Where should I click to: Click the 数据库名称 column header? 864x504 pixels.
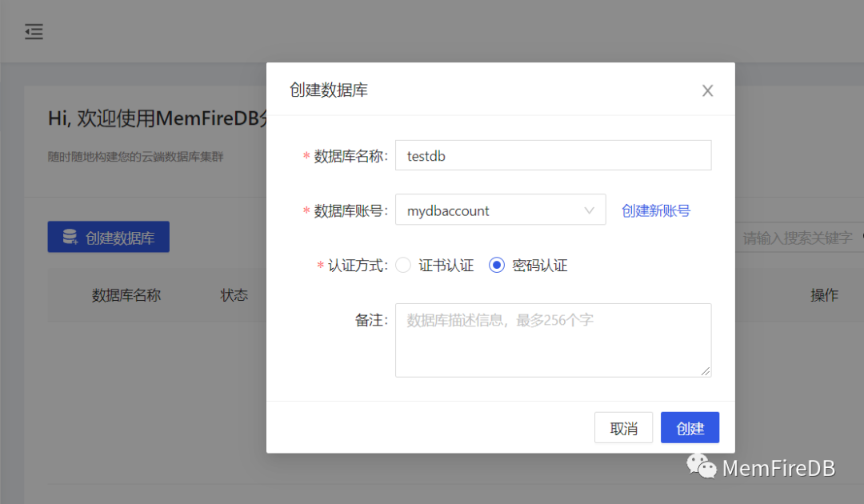126,295
